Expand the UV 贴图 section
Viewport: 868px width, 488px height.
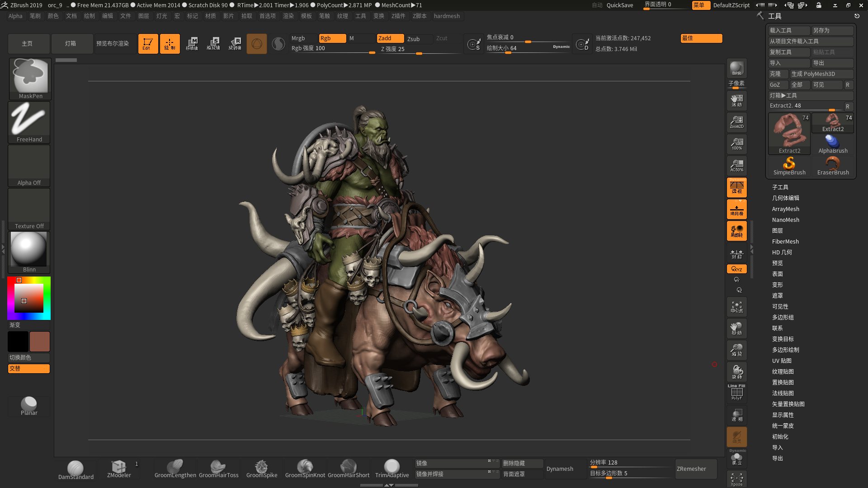pos(781,361)
